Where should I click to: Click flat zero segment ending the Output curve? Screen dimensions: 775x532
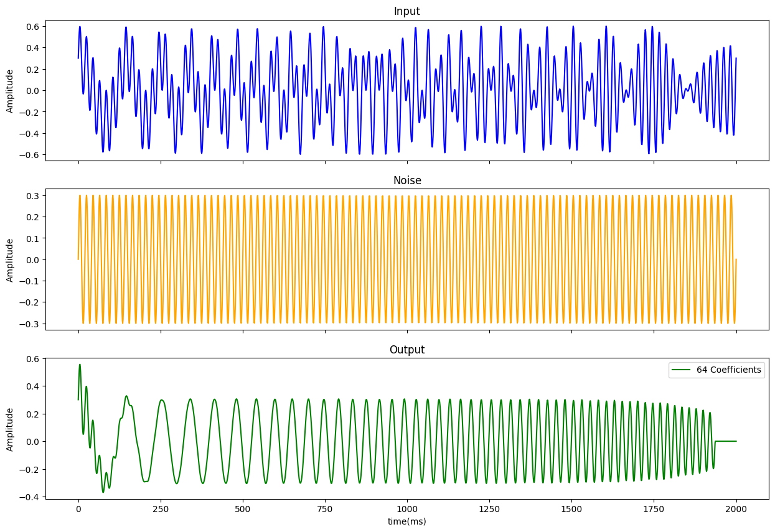click(726, 441)
